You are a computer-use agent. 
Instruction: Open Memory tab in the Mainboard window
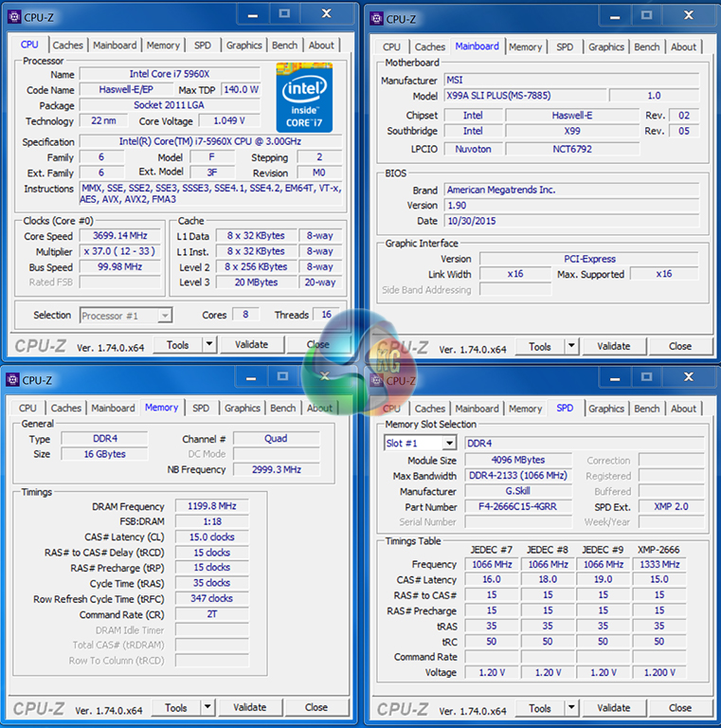coord(525,46)
